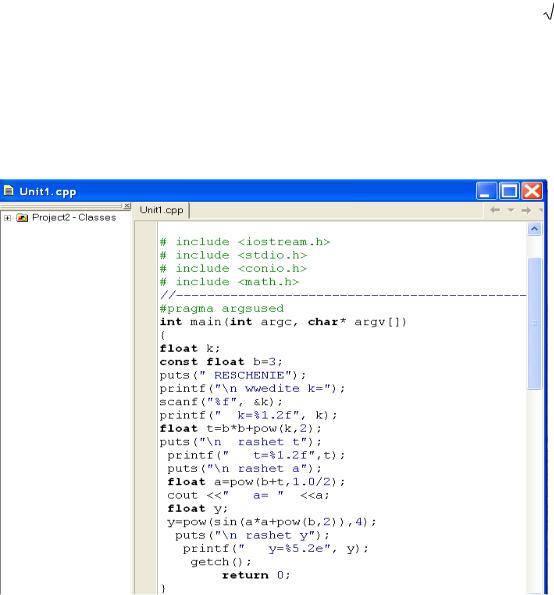Image resolution: width=554 pixels, height=595 pixels.
Task: Click the 'getch();' line
Action: click(x=221, y=562)
